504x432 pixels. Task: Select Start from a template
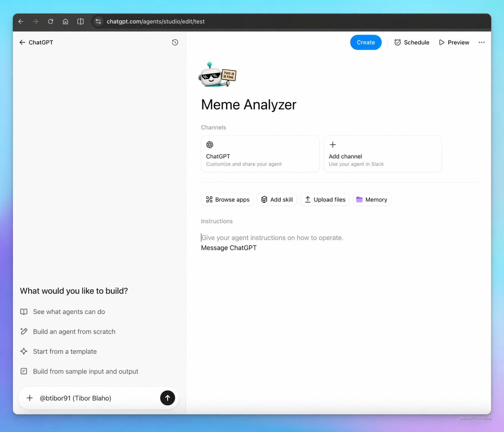click(64, 351)
